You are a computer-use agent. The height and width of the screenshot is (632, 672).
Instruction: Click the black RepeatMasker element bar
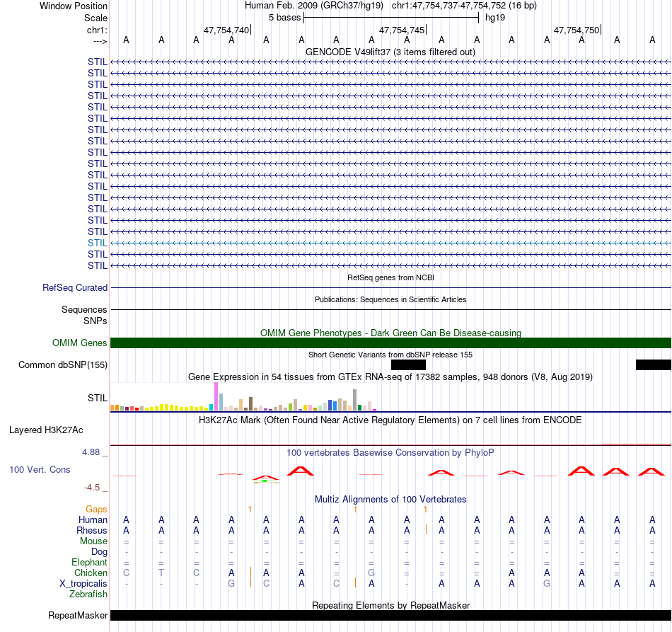click(390, 615)
